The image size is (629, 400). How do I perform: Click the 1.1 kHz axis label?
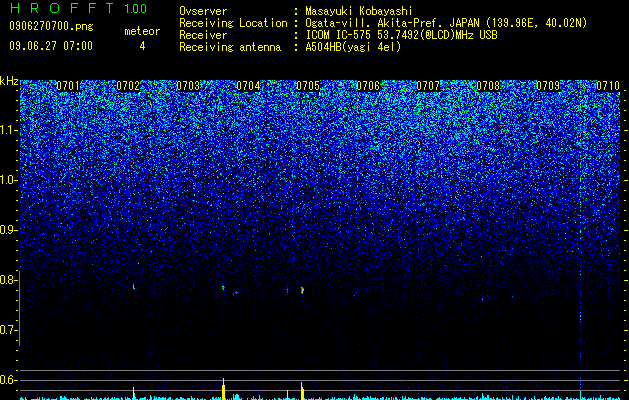(9, 130)
